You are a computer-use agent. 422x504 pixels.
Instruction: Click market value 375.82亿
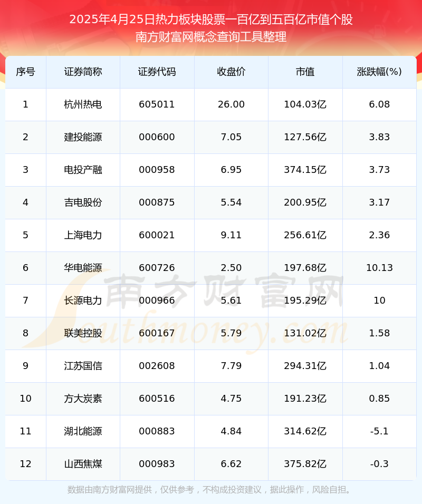click(305, 464)
